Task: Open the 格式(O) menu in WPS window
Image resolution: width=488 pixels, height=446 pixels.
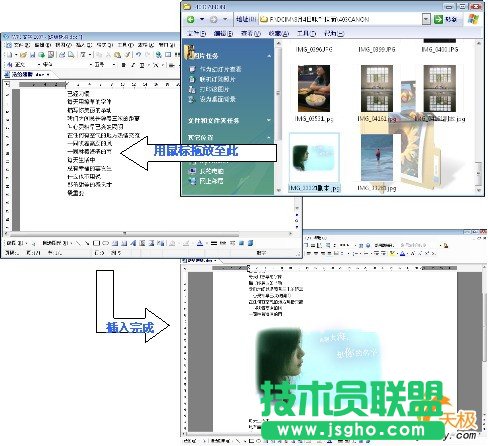Action: click(105, 45)
